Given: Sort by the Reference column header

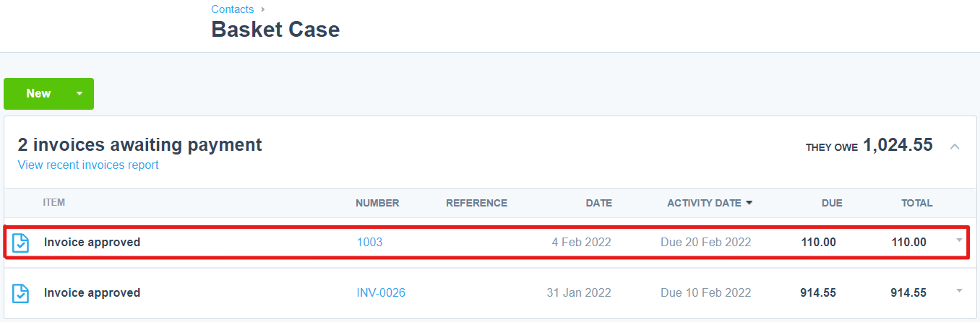Looking at the screenshot, I should click(x=477, y=203).
